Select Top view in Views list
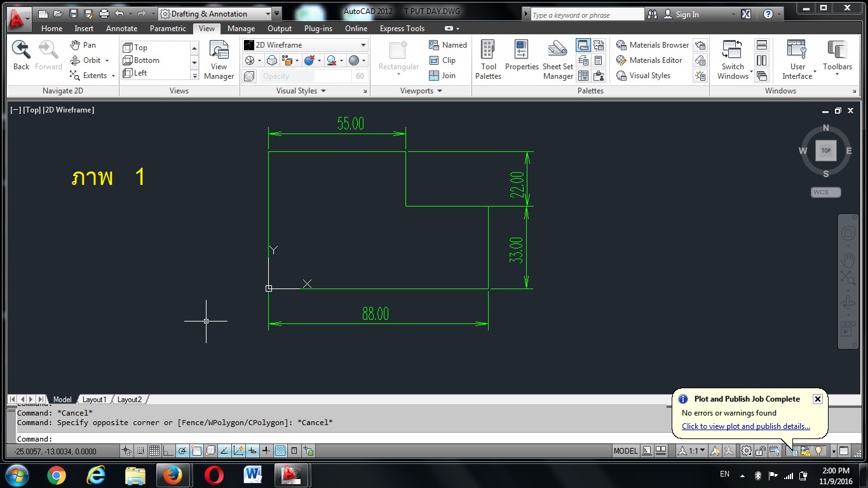The height and width of the screenshot is (488, 868). click(156, 48)
